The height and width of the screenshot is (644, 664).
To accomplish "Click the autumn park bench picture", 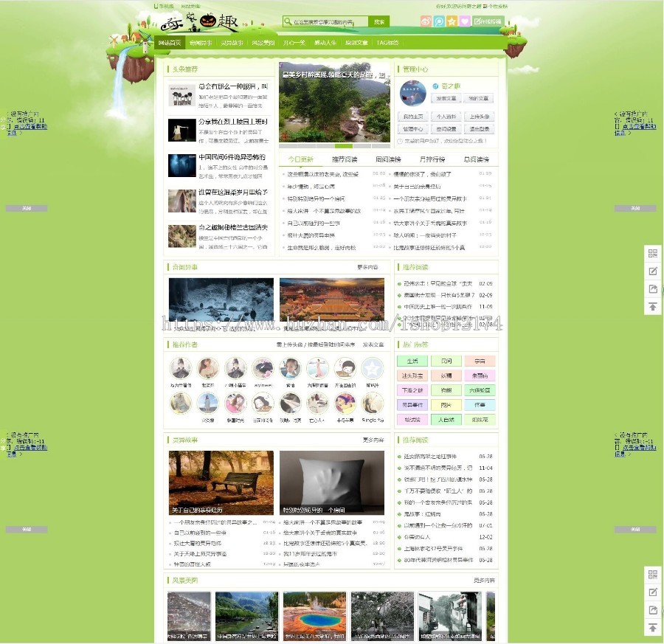I will click(221, 482).
